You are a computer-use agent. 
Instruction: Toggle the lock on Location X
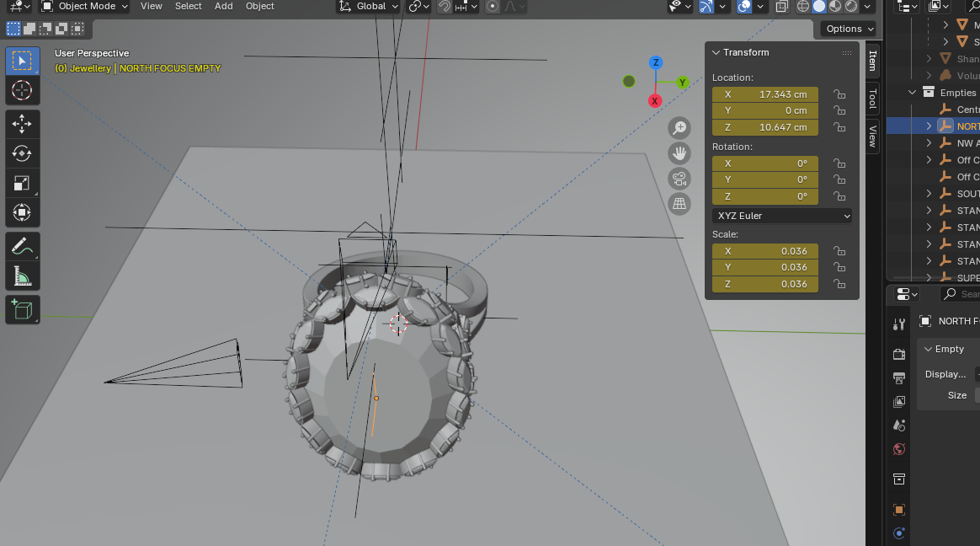coord(839,94)
